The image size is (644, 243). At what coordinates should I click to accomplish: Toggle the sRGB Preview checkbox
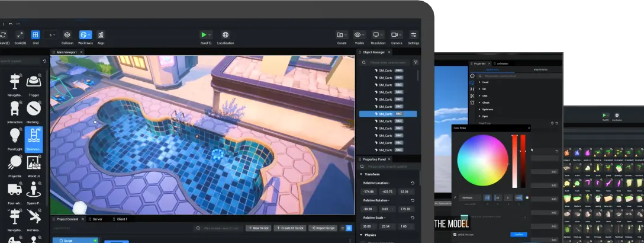(x=455, y=234)
